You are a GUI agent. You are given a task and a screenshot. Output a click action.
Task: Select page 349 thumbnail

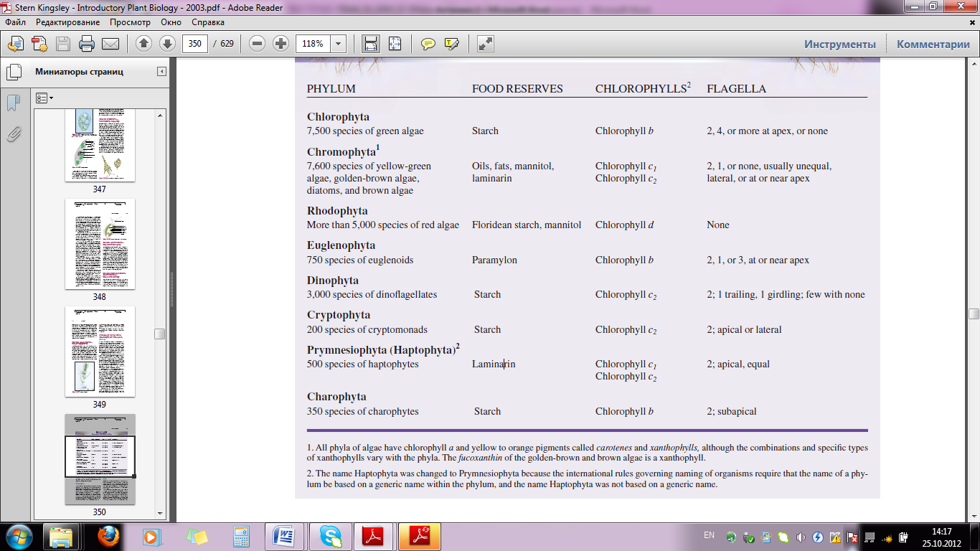click(x=100, y=352)
